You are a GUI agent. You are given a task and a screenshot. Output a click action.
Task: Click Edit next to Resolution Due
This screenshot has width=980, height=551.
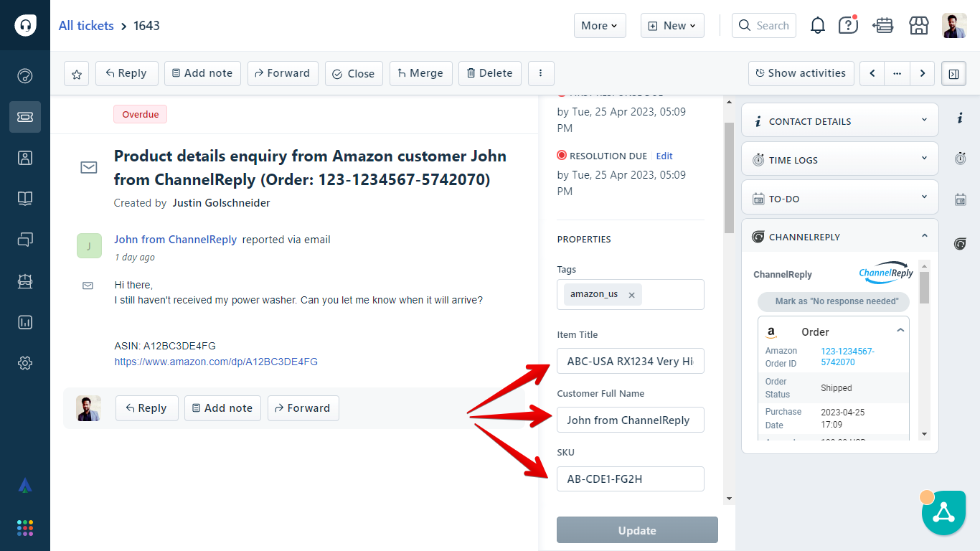coord(664,156)
